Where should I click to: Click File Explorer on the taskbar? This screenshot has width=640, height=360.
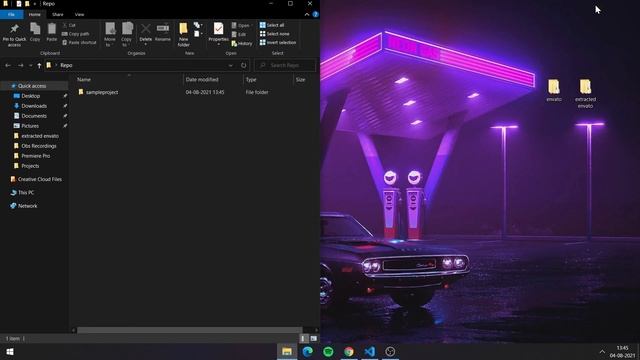point(287,351)
